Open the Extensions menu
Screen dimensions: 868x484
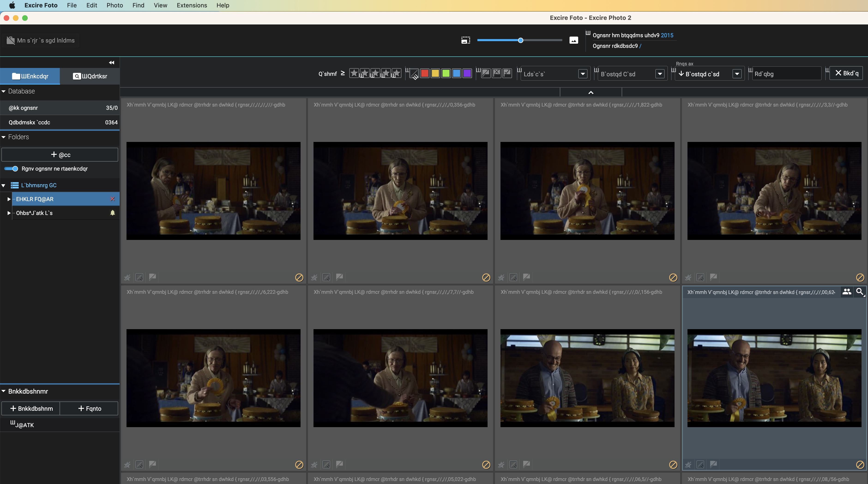(x=192, y=5)
